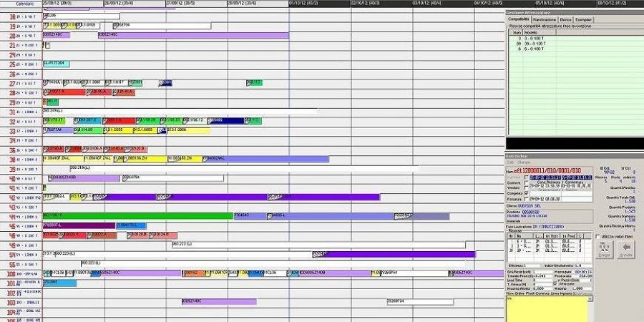Image resolution: width=644 pixels, height=322 pixels.
Task: Open the Dati menu in Dati Ordine
Action: (x=509, y=162)
